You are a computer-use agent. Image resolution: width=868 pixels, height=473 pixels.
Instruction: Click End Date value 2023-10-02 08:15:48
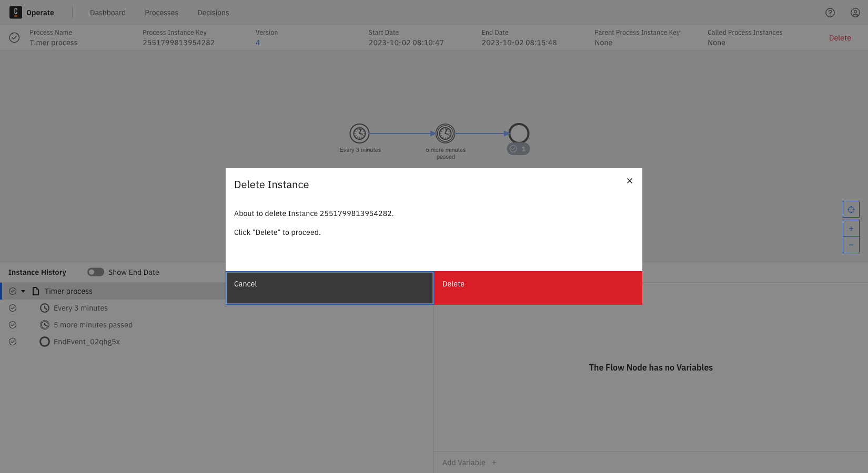coord(519,43)
